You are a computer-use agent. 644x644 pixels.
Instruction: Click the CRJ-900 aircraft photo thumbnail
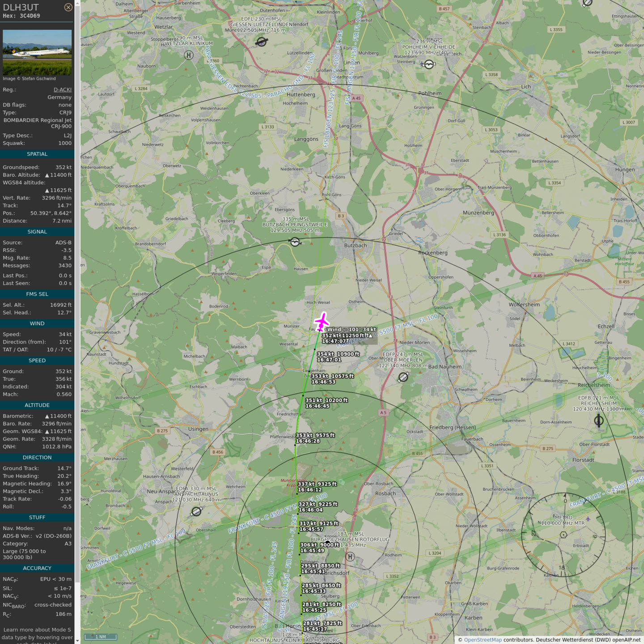point(37,52)
